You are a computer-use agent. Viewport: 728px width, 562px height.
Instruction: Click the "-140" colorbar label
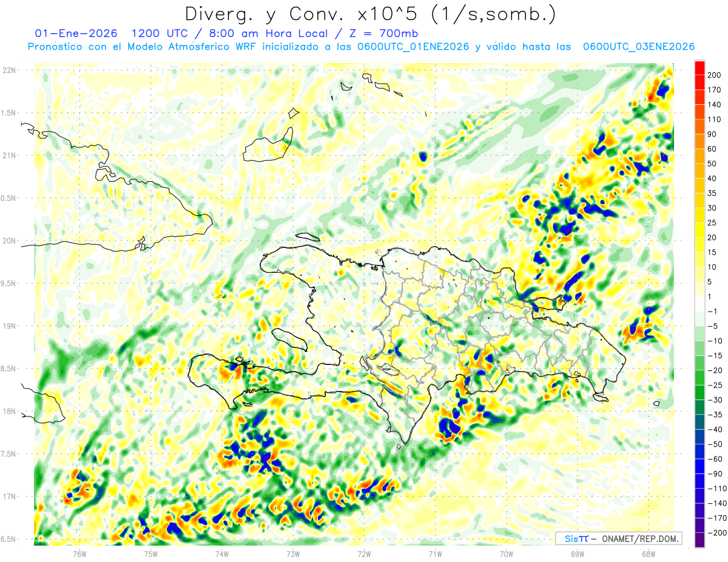(716, 503)
